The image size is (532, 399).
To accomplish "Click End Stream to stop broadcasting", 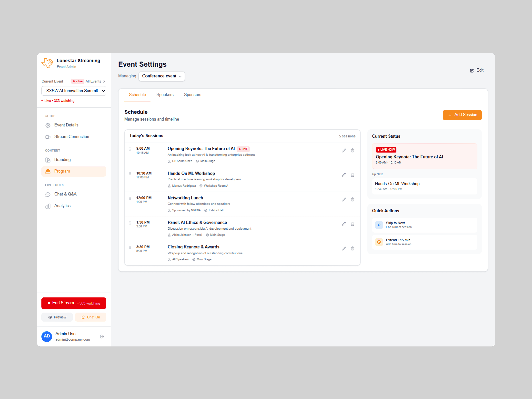I will (74, 303).
